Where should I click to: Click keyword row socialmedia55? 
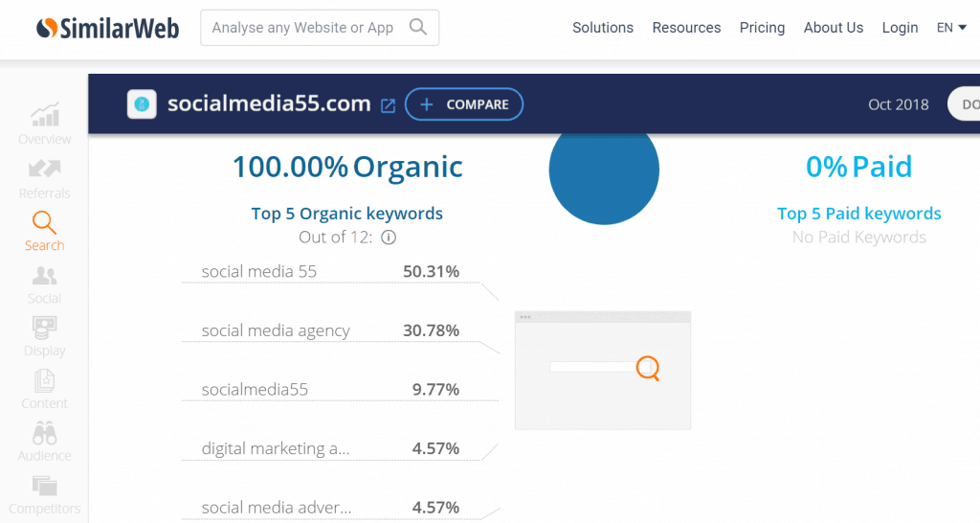[x=330, y=389]
